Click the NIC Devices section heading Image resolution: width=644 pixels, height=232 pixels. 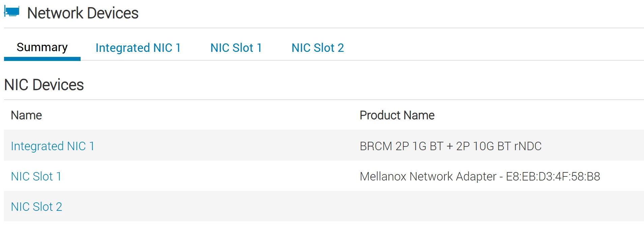[44, 85]
